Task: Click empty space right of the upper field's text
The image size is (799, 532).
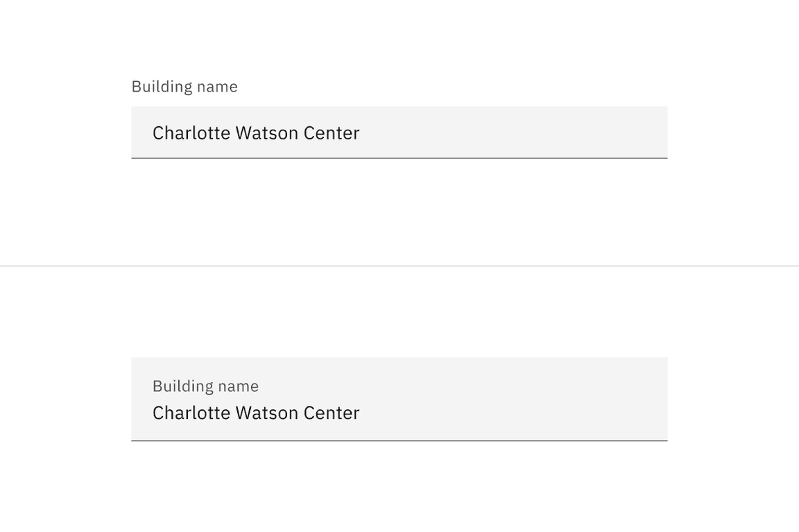Action: tap(513, 132)
